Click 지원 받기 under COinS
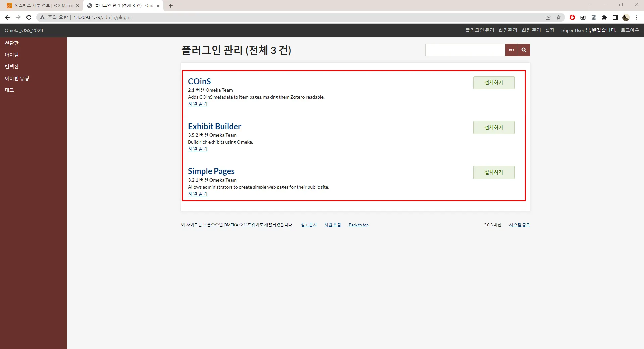Screen dimensions: 644x349 [x=198, y=104]
